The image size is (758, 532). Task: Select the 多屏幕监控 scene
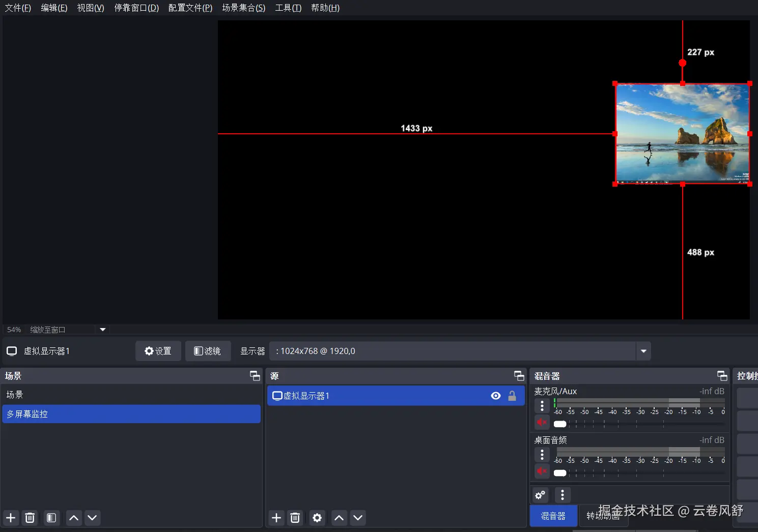[x=131, y=414]
